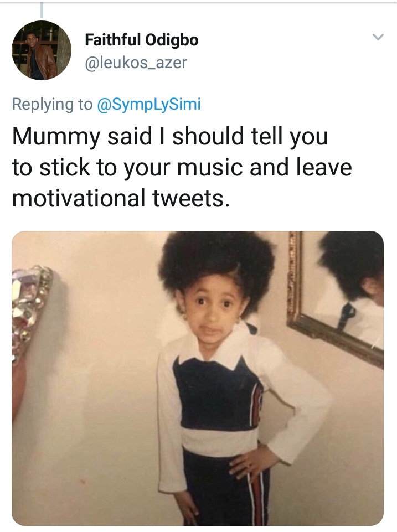Click the "Replying to" label

point(52,104)
